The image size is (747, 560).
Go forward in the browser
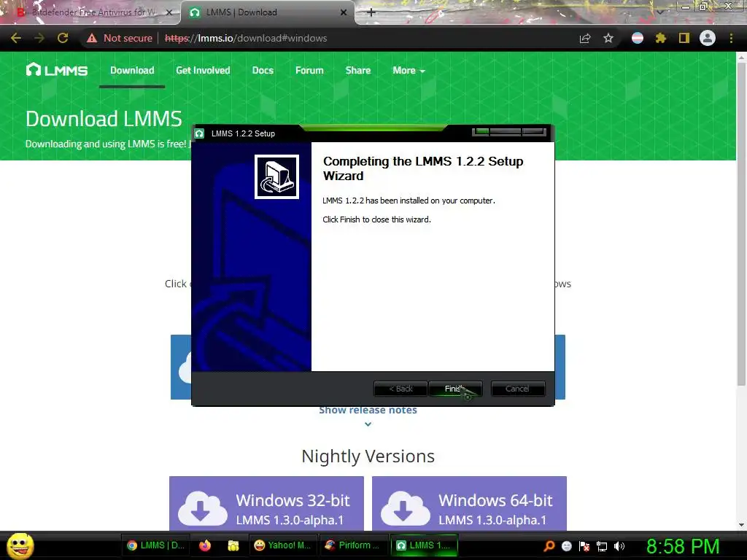(x=39, y=38)
